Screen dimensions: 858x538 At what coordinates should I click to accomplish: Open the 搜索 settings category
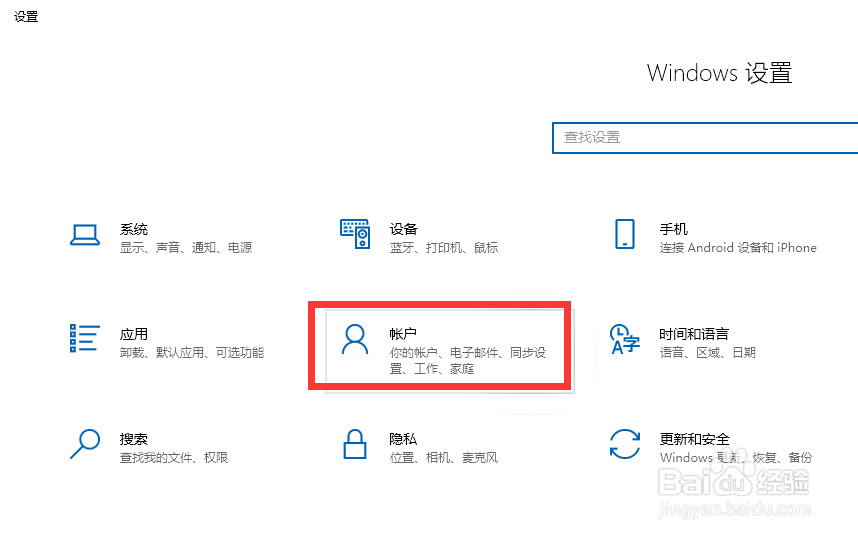150,448
